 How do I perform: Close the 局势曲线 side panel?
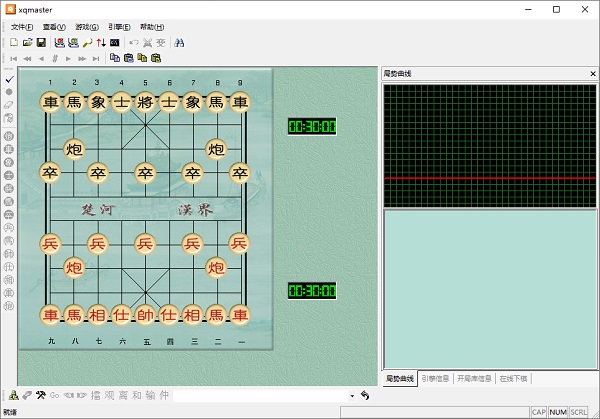593,73
